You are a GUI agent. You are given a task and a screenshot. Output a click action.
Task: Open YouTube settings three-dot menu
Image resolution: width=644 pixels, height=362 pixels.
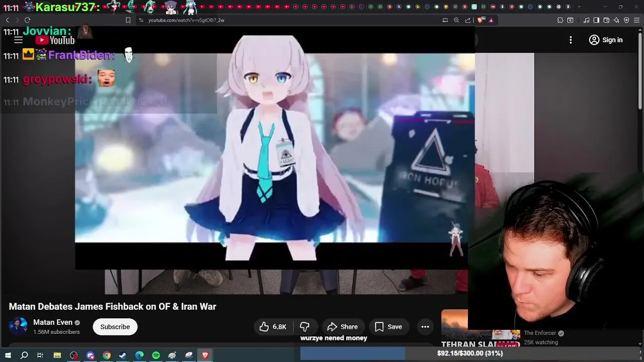pyautogui.click(x=571, y=40)
